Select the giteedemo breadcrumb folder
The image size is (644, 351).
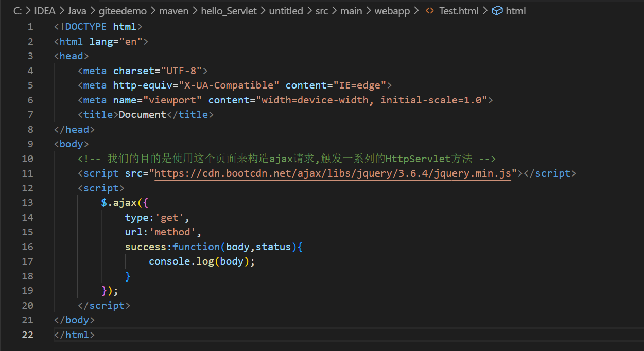tap(123, 11)
